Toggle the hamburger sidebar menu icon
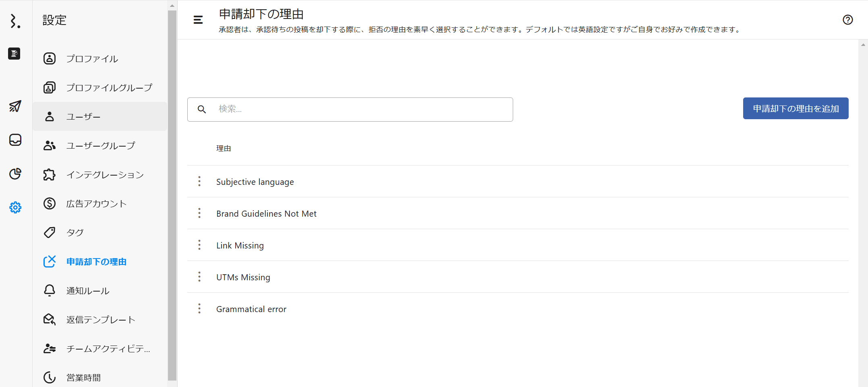This screenshot has width=868, height=387. tap(198, 20)
